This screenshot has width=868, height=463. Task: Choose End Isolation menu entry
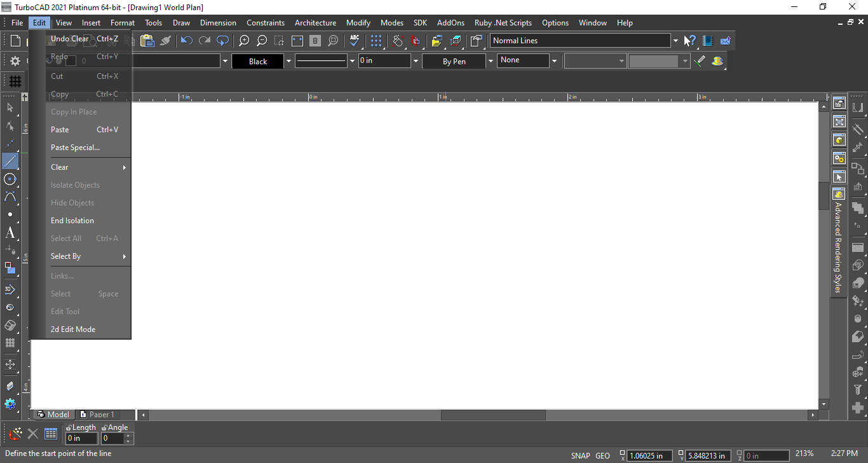(89, 221)
